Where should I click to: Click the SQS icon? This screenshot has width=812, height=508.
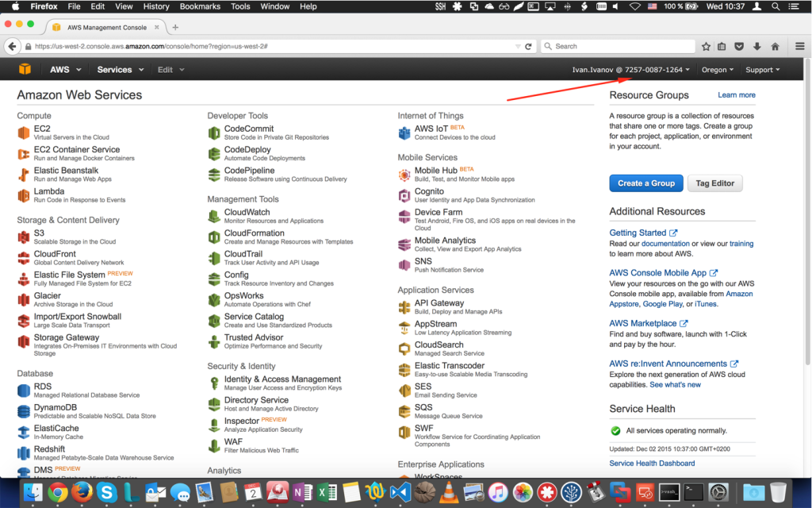coord(404,412)
